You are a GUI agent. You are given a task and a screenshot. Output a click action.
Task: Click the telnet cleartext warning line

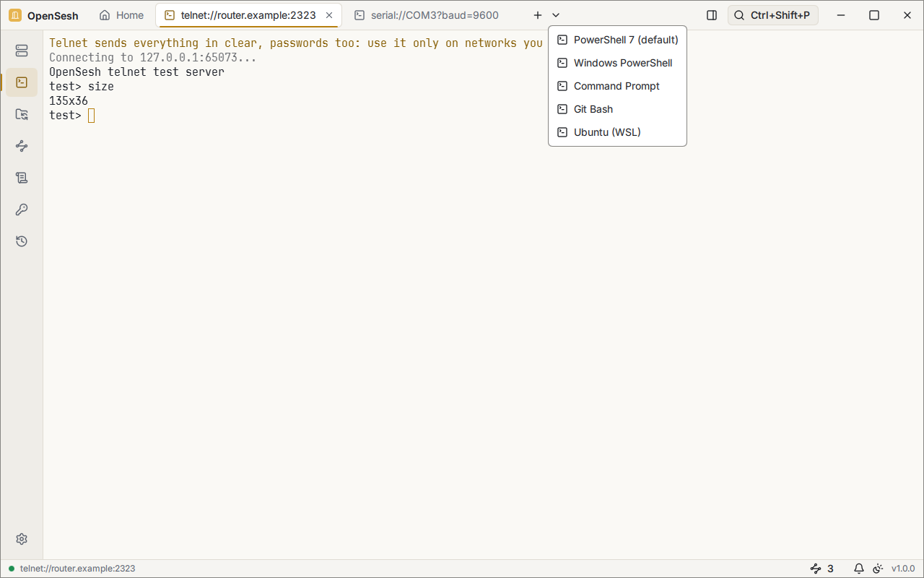(296, 43)
